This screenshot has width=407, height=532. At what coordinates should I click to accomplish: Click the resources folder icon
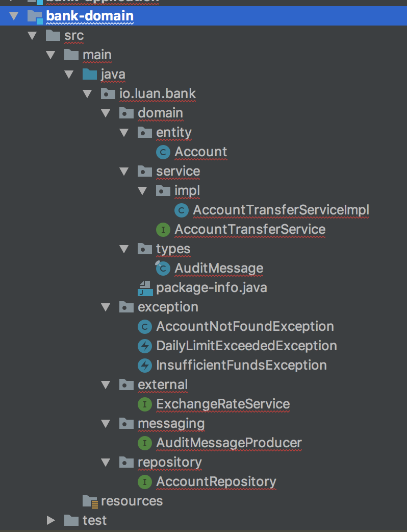click(x=90, y=501)
